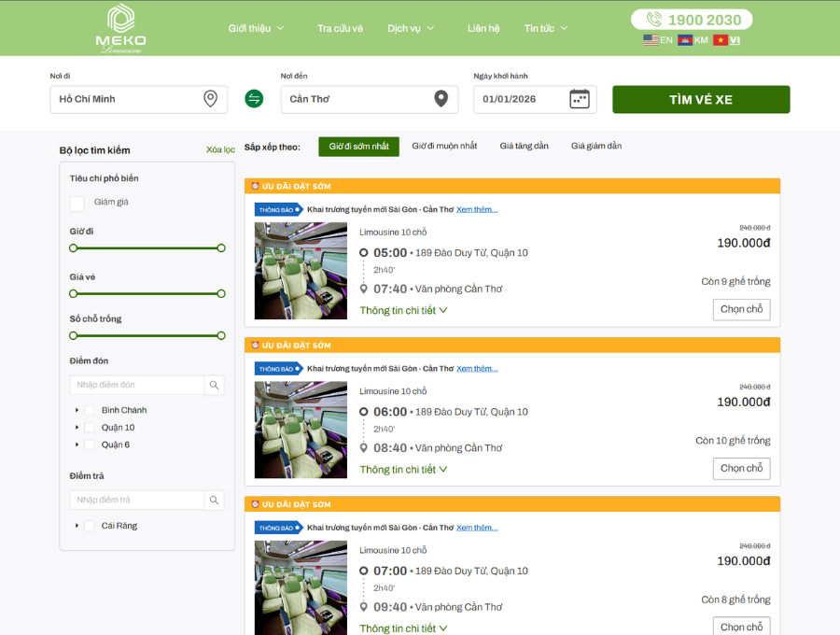
Task: Check the Cái Răng drop-off checkbox
Action: pos(90,526)
